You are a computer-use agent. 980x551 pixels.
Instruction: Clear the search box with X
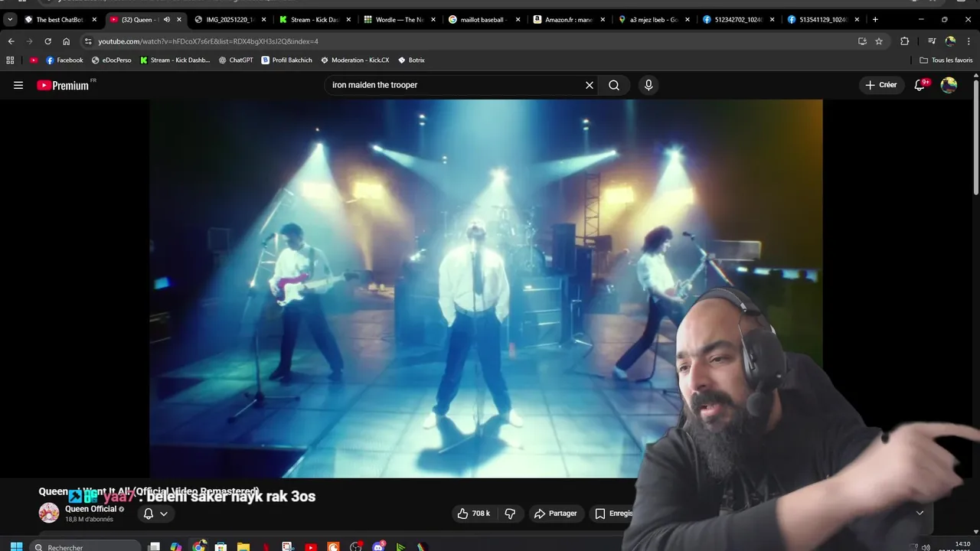coord(590,85)
